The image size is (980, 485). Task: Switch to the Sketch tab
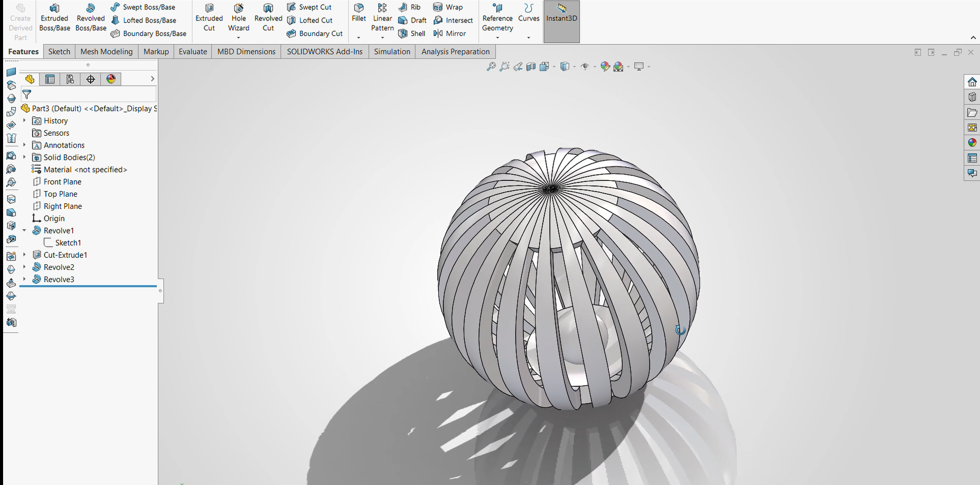pos(59,52)
